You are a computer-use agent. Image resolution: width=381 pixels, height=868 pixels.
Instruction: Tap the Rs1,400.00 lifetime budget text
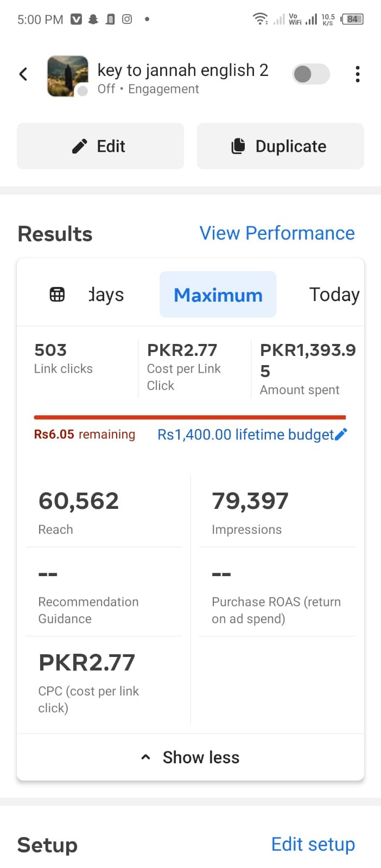click(x=245, y=435)
